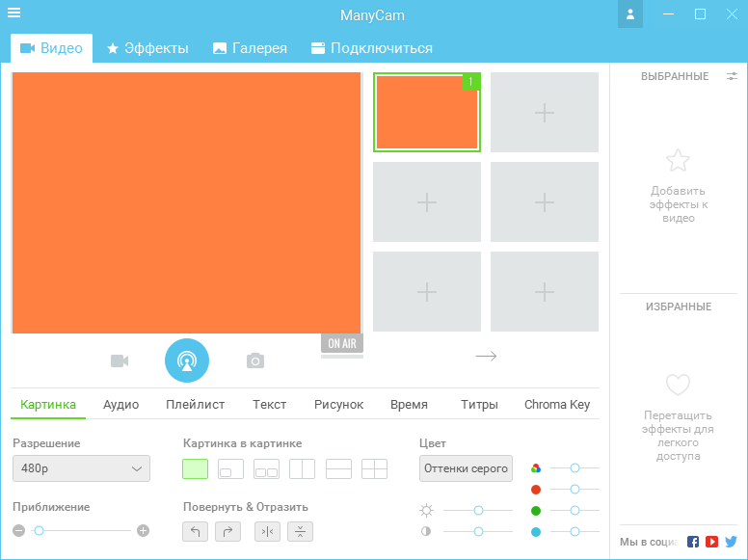
Task: Flip the image horizontally
Action: coord(267,531)
